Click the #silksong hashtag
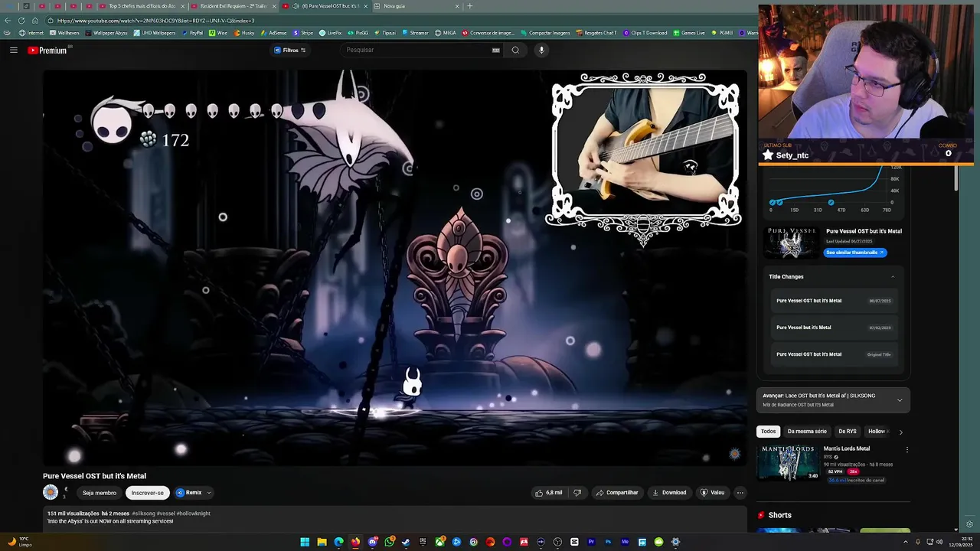Image resolution: width=980 pixels, height=551 pixels. pyautogui.click(x=143, y=514)
